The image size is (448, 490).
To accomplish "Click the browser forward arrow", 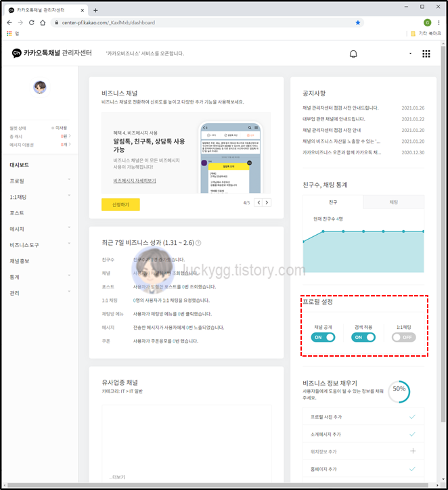I will point(20,22).
